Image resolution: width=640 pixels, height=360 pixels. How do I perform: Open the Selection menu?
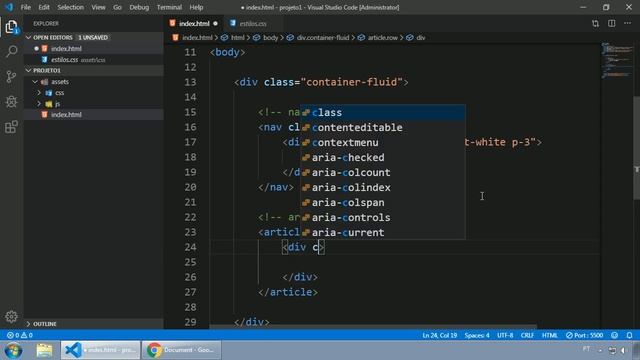coord(70,7)
